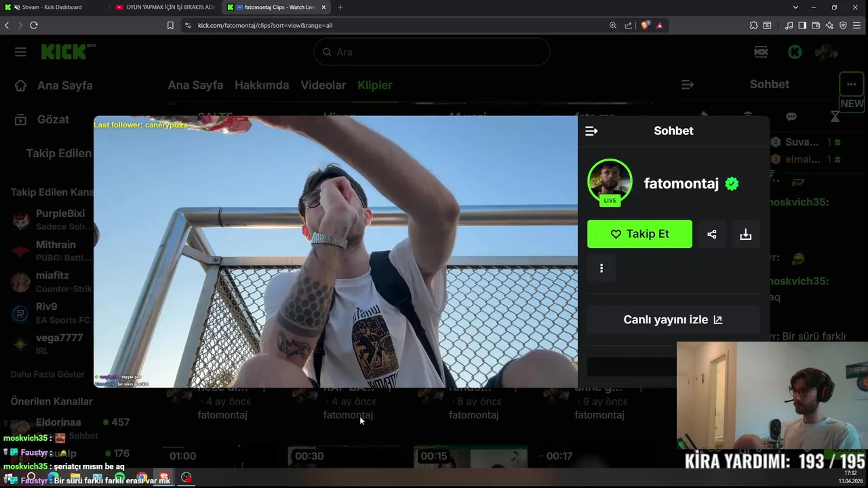868x488 pixels.
Task: Open the green Kick badge icon in header
Action: pos(794,52)
